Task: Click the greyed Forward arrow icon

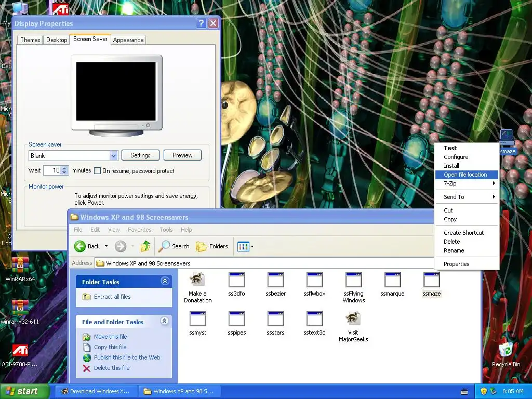Action: coord(121,246)
